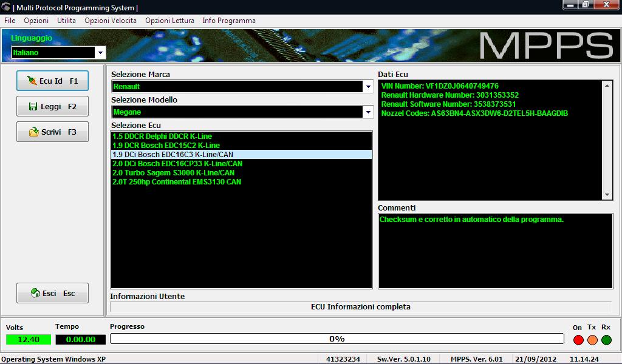
Task: Click the Dati Ecu scrollbar up arrow
Action: tap(607, 86)
